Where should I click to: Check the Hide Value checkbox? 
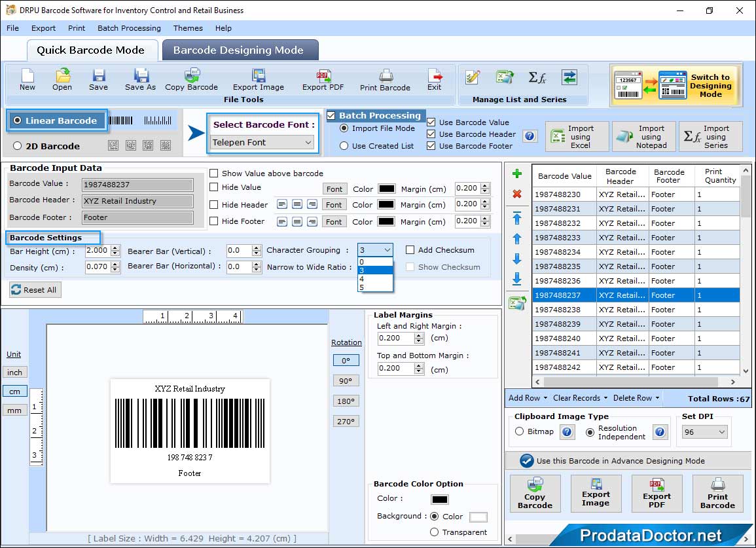[213, 187]
